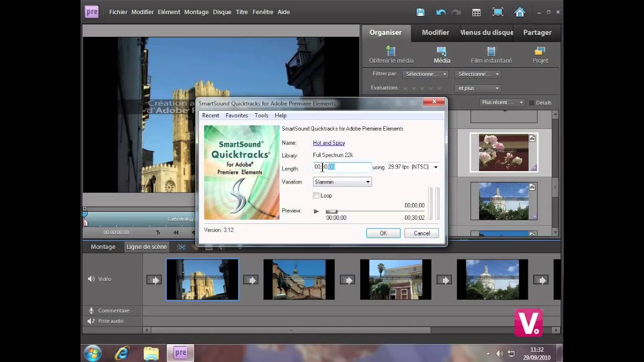
Task: Open the Elément menu
Action: pyautogui.click(x=169, y=12)
